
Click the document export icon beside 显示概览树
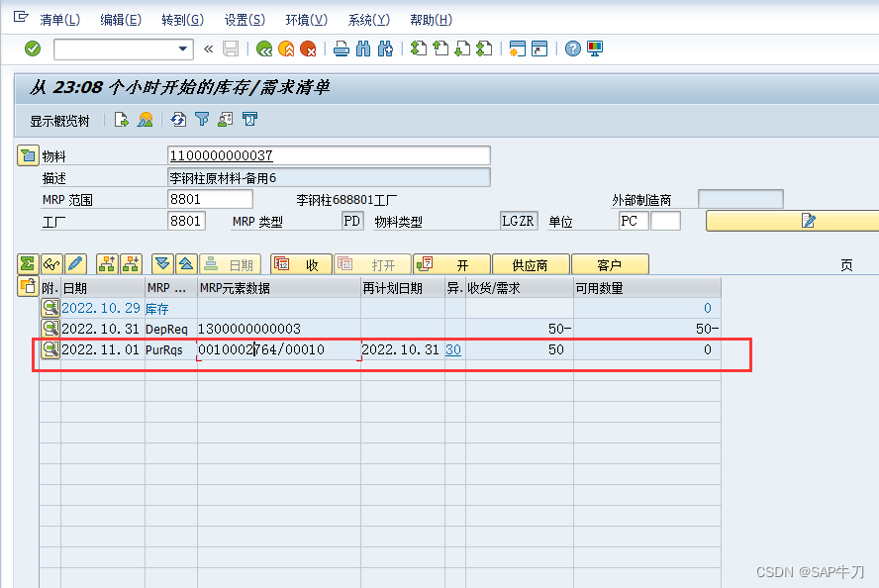121,120
